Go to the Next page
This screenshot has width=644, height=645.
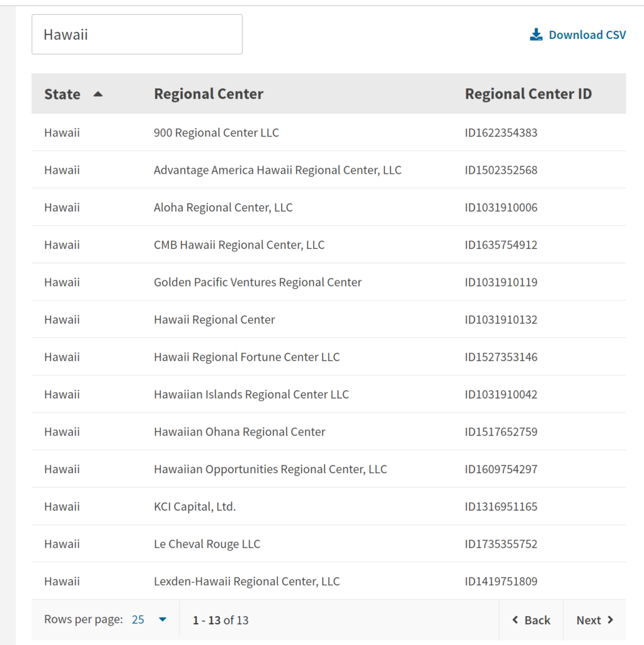point(595,620)
